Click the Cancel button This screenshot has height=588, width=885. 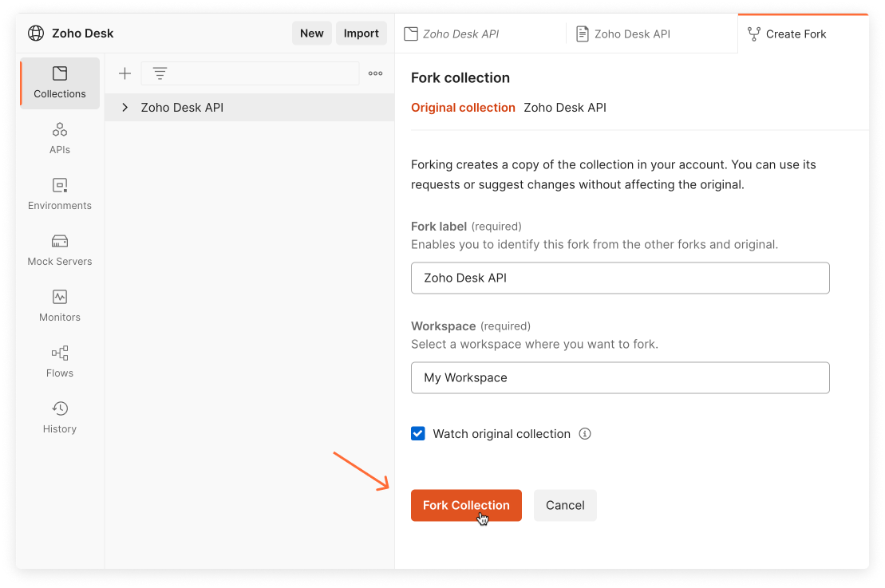565,505
